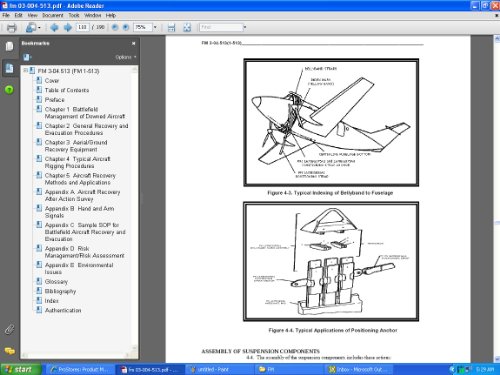
Task: Open the Pages panel icon
Action: (x=9, y=46)
